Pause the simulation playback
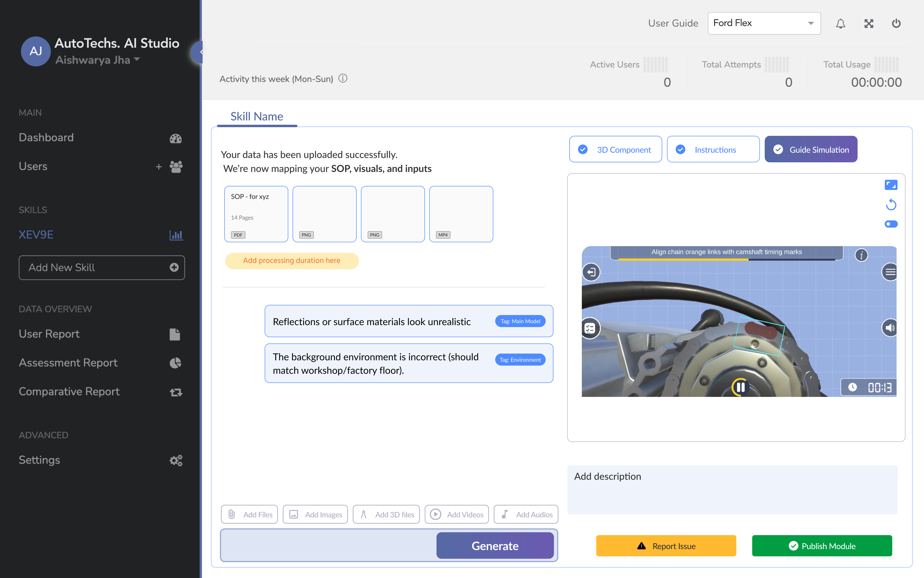924x578 pixels. 740,387
